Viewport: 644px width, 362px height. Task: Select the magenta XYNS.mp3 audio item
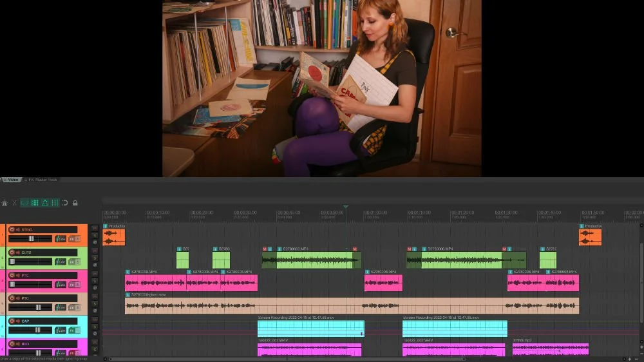(x=551, y=349)
